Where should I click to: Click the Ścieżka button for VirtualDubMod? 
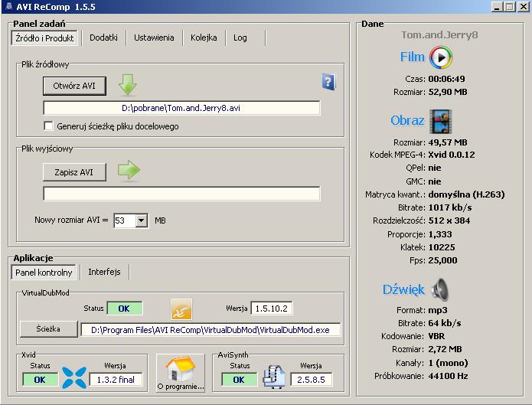(48, 328)
